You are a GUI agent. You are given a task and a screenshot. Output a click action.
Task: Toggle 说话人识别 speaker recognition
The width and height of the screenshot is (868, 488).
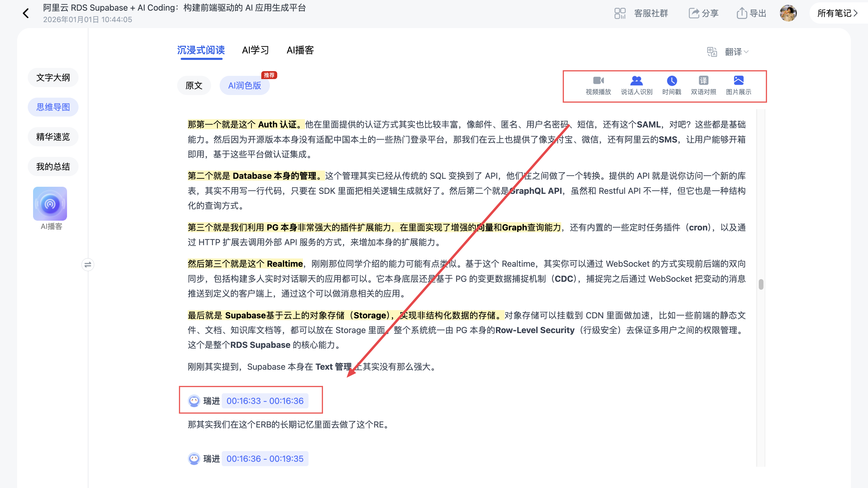coord(637,86)
